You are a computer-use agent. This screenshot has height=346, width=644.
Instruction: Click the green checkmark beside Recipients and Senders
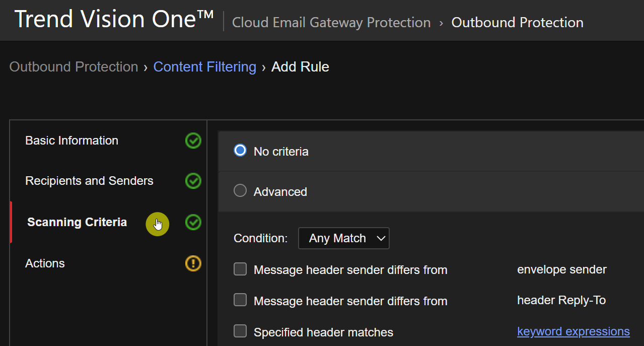[x=193, y=181]
